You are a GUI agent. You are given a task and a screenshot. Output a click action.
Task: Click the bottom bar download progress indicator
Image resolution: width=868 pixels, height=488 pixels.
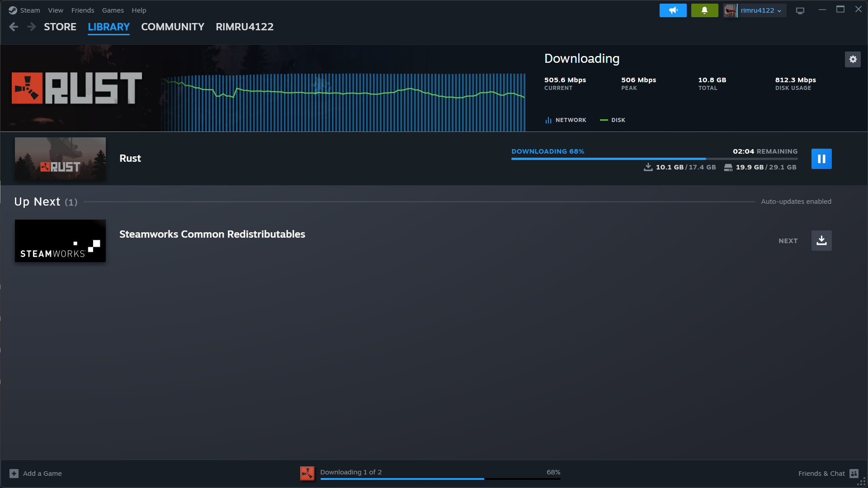click(440, 479)
